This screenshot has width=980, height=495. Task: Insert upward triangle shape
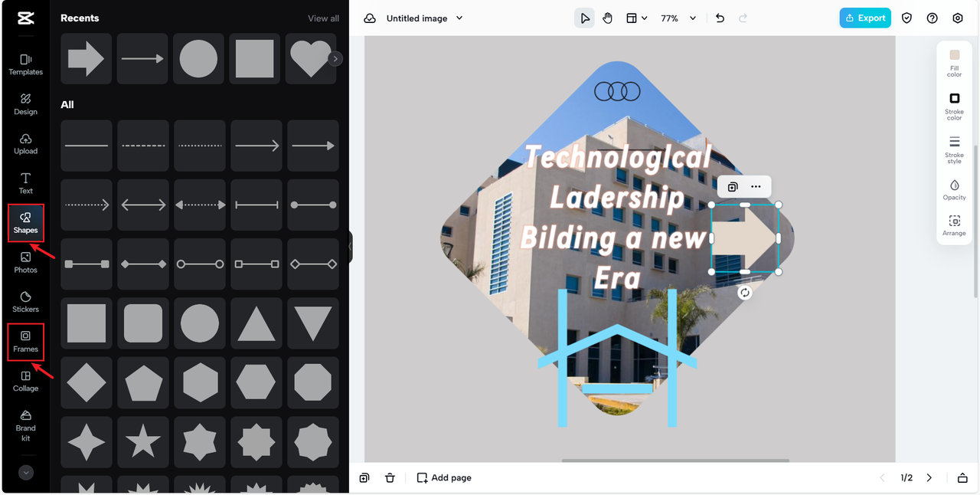(256, 323)
